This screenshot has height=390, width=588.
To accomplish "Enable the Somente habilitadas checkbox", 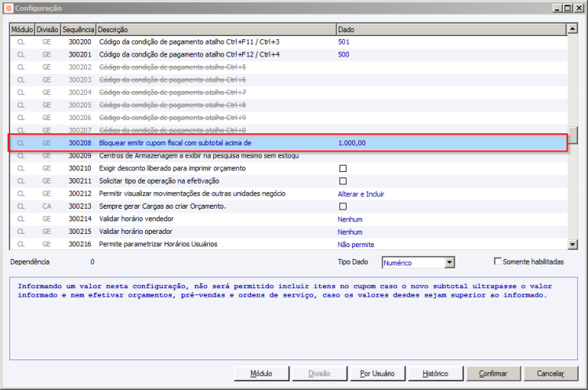I will [x=498, y=261].
